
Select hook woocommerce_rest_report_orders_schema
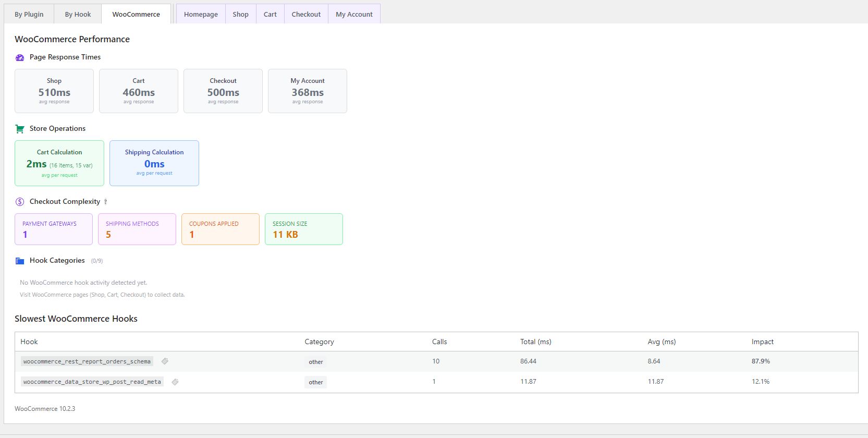click(87, 361)
